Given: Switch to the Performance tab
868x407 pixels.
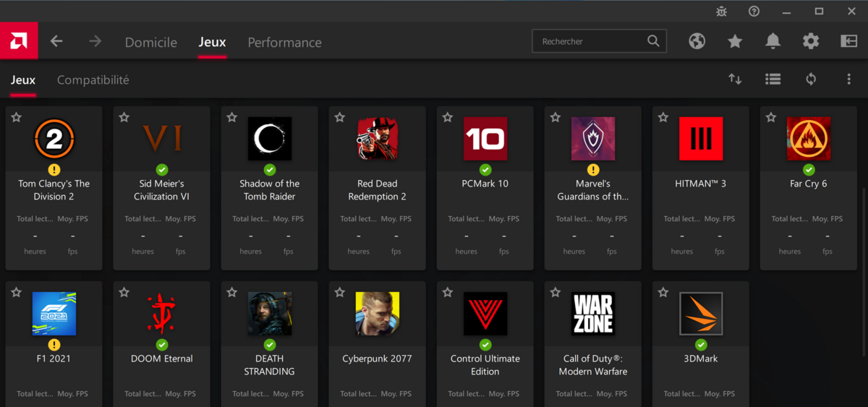Looking at the screenshot, I should pos(285,43).
